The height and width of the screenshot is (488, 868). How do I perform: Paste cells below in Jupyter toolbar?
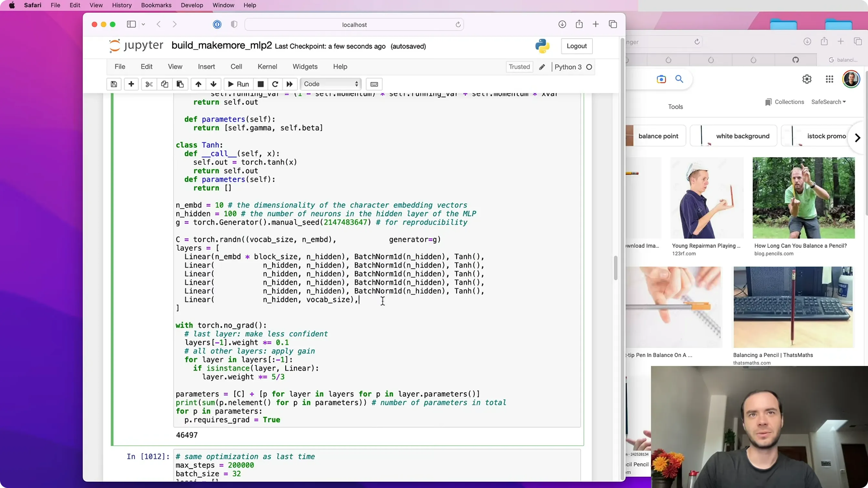click(x=180, y=84)
